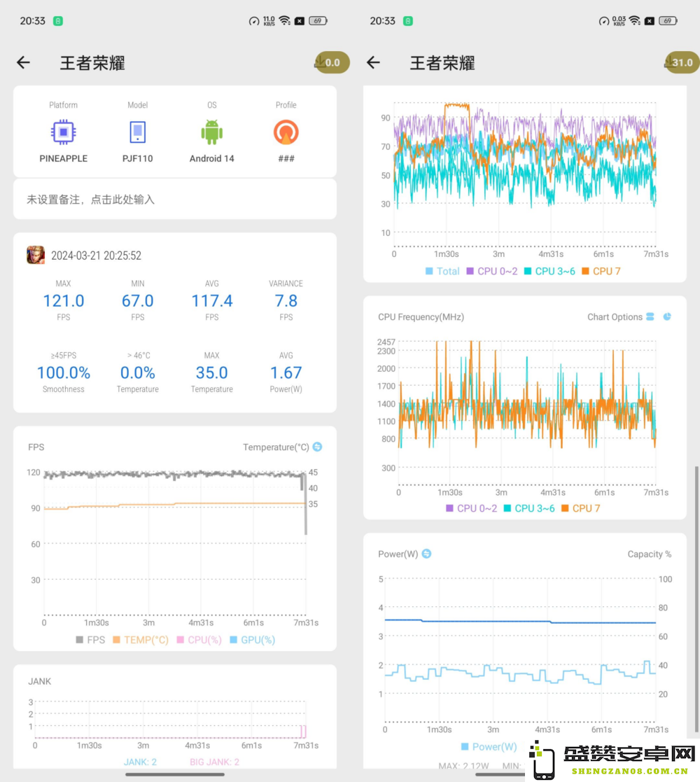The image size is (700, 782).
Task: Tap the 11.0 KB/S network speed indicator
Action: pos(269,20)
